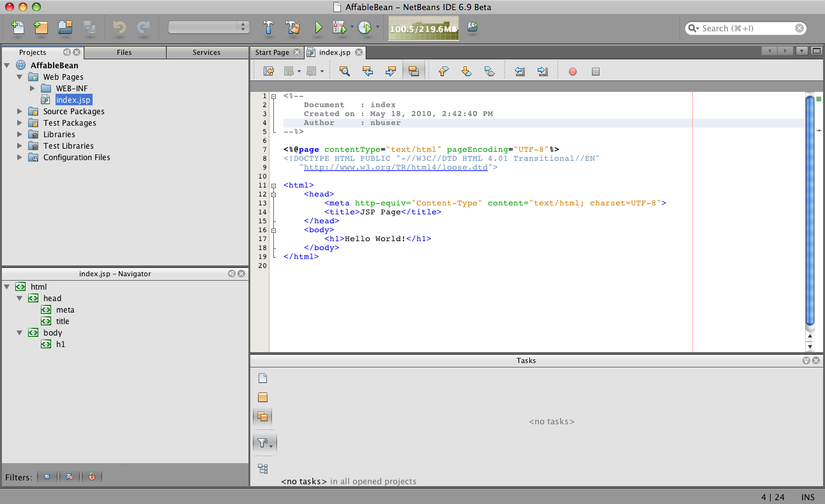Viewport: 825px width, 504px height.
Task: Click the Build Main Project hammer icon
Action: (269, 27)
